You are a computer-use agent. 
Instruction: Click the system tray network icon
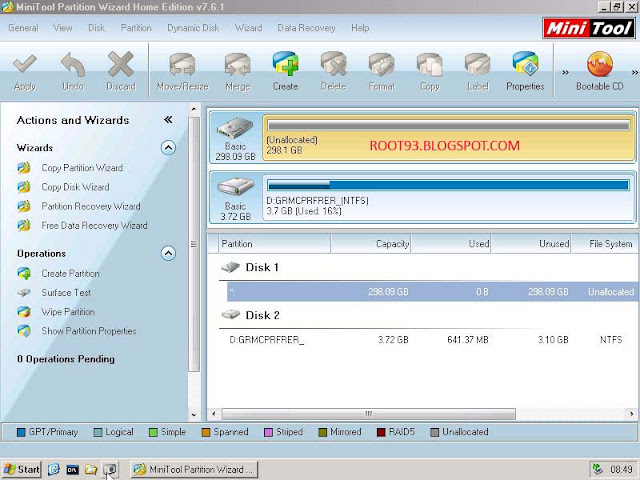tap(598, 469)
